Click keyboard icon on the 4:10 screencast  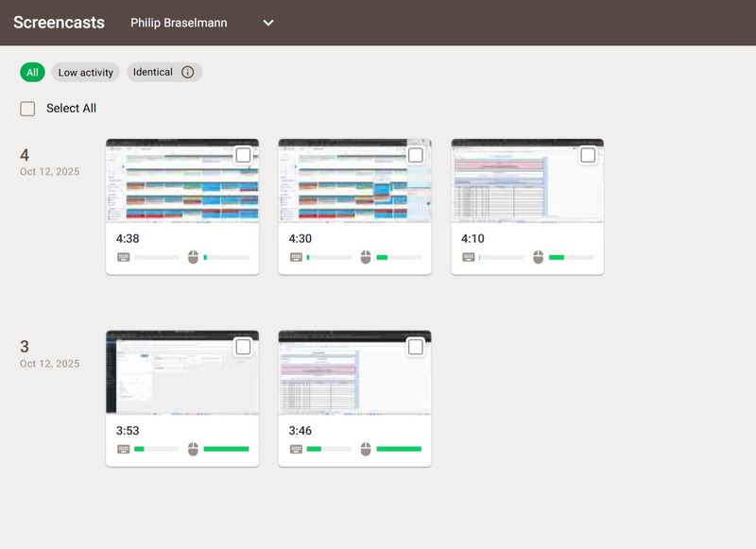(468, 257)
